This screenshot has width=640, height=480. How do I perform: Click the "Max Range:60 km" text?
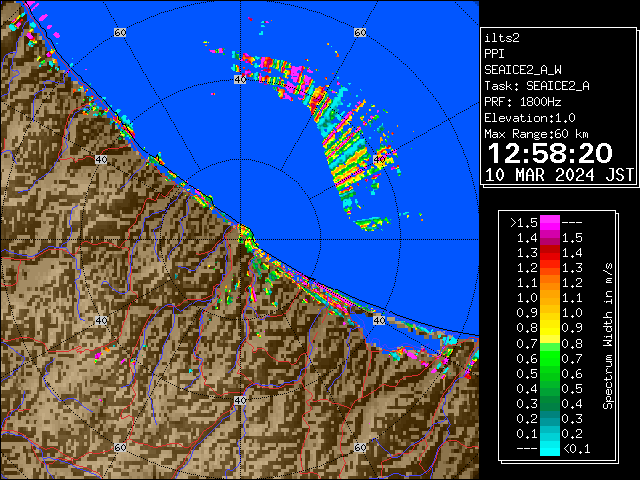point(536,134)
